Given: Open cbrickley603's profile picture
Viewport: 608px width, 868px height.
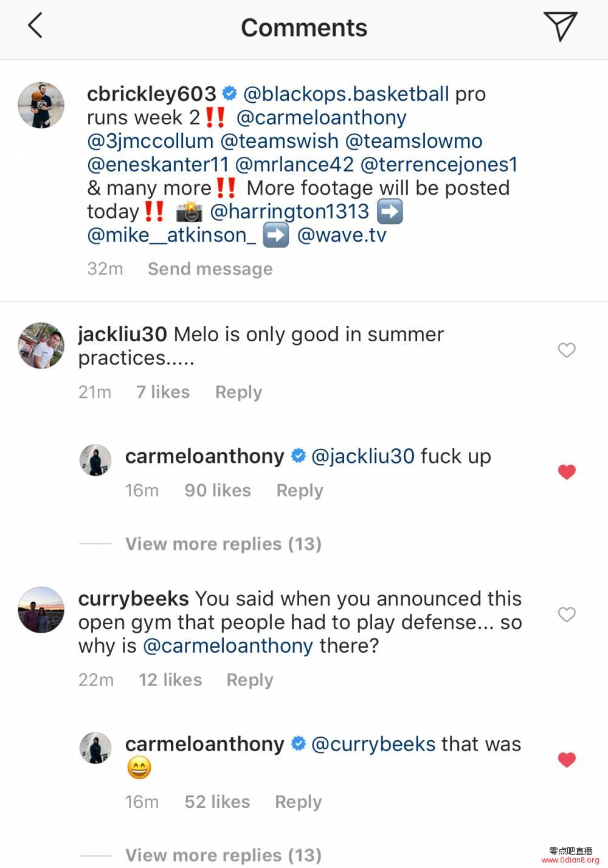Looking at the screenshot, I should 41,105.
